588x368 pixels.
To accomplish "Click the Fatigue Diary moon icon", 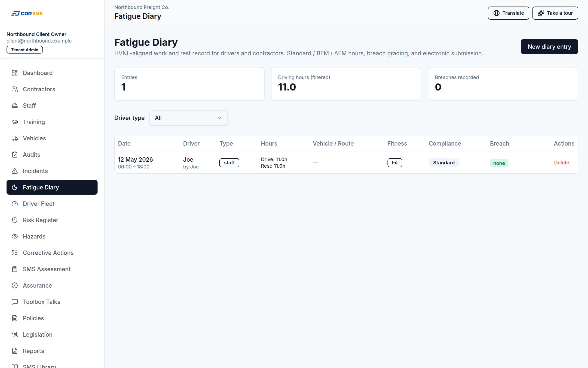I will coord(15,187).
